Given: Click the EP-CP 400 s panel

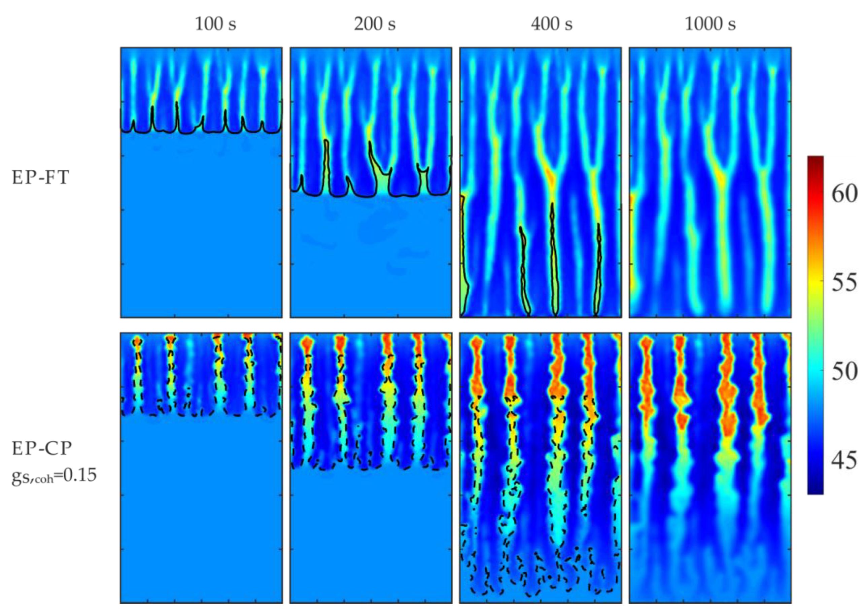Looking at the screenshot, I should [541, 468].
